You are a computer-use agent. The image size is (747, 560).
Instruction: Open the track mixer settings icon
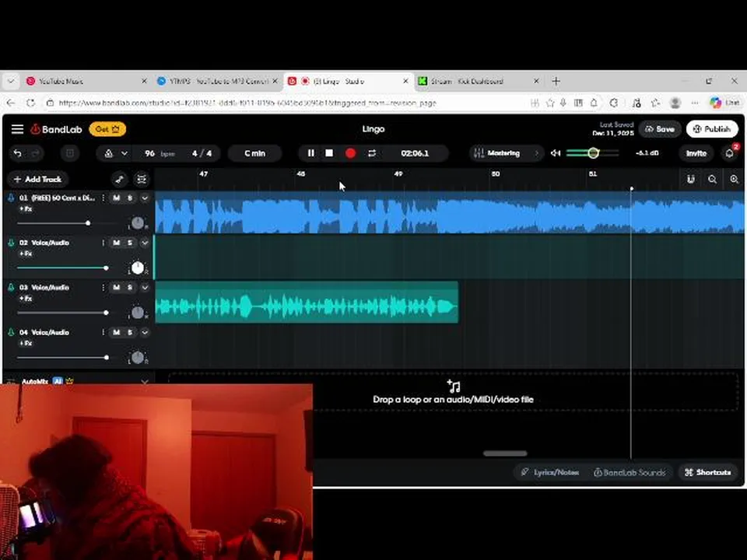pyautogui.click(x=142, y=180)
